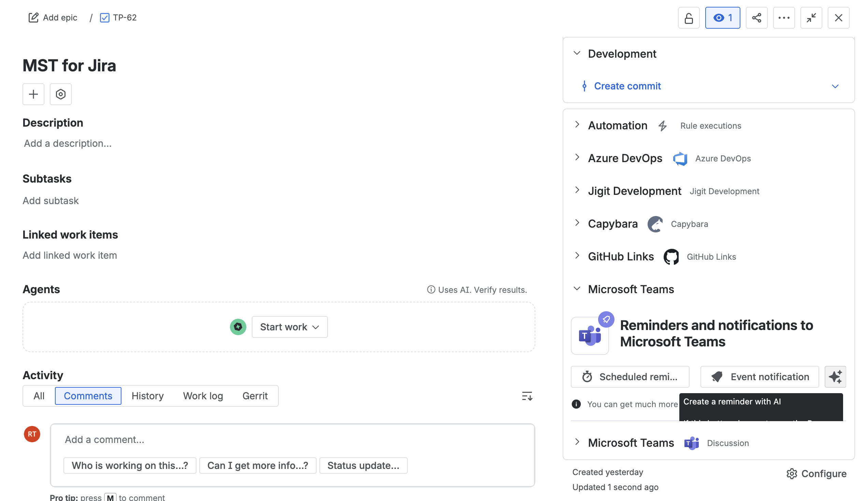
Task: Close the issue with the X icon
Action: [x=838, y=18]
